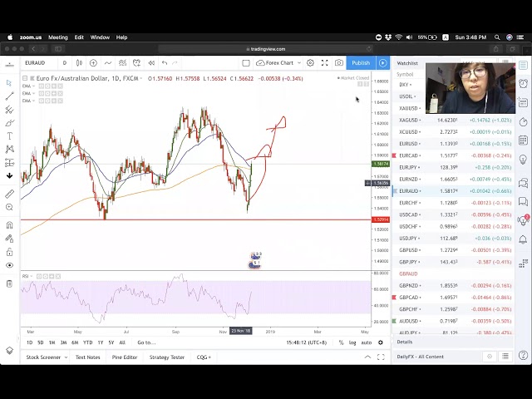Enable auto scale for chart
This screenshot has height=399, width=532.
366,342
